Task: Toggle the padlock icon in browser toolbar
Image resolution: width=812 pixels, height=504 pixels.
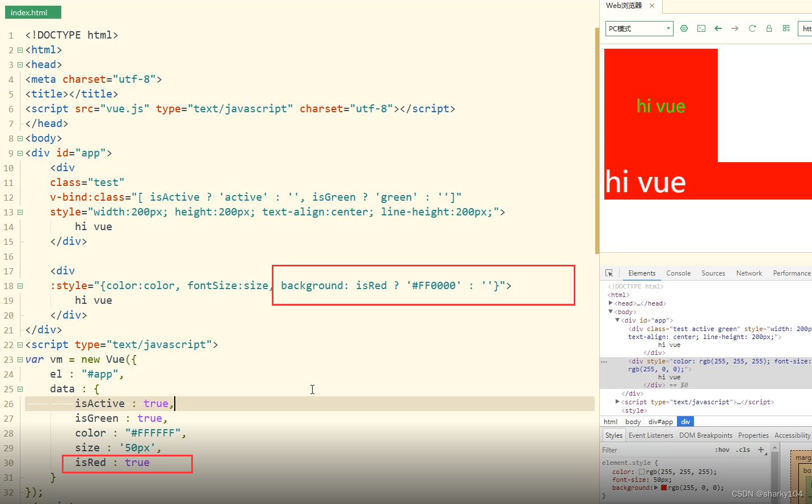Action: pos(769,28)
